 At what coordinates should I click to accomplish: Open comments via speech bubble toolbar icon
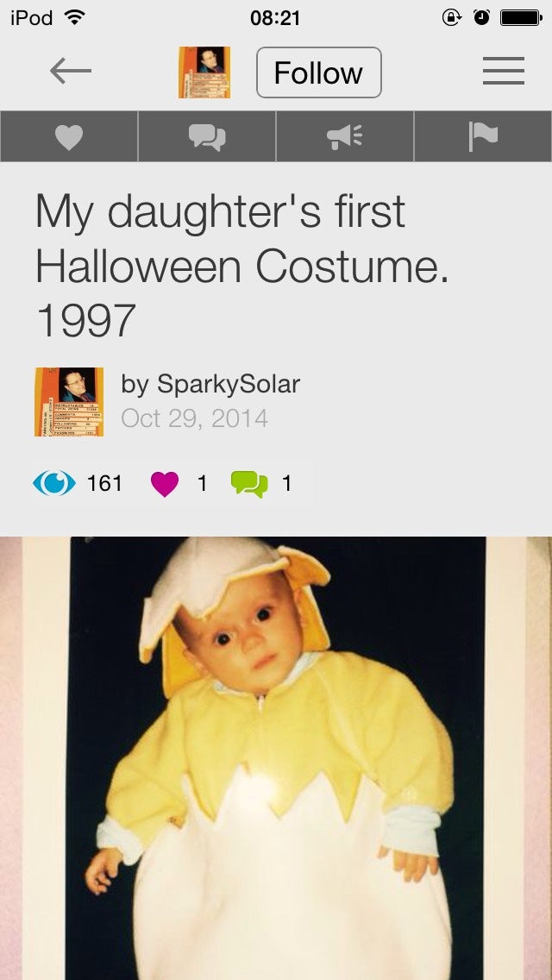coord(207,137)
